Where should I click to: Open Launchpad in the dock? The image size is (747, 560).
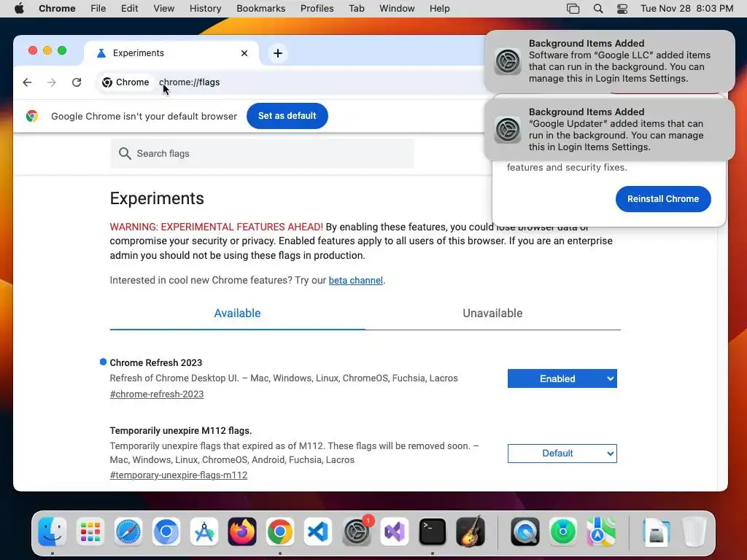pos(90,532)
